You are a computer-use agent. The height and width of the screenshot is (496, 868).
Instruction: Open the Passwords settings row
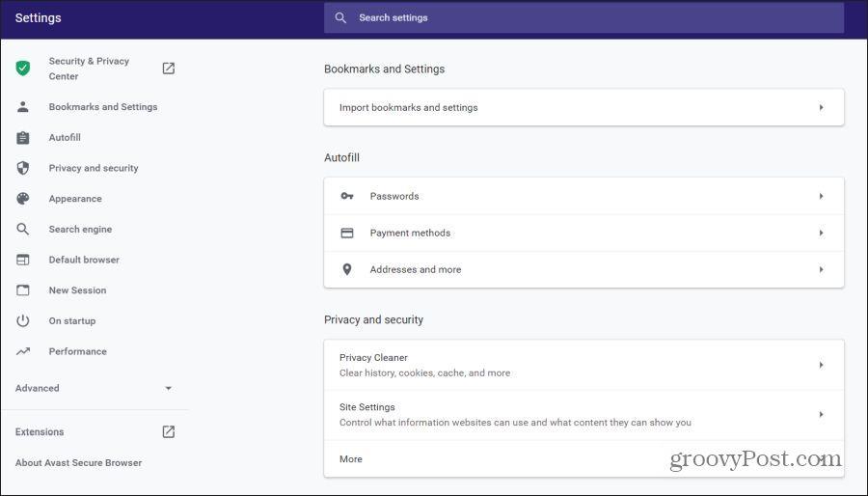(x=584, y=196)
